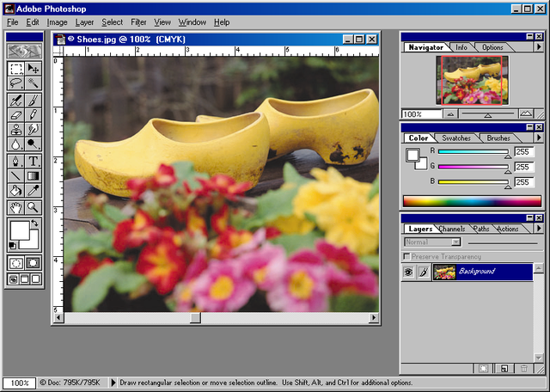Screen dimensions: 550x392
Task: Select the Rectangular Marquee tool
Action: click(15, 69)
